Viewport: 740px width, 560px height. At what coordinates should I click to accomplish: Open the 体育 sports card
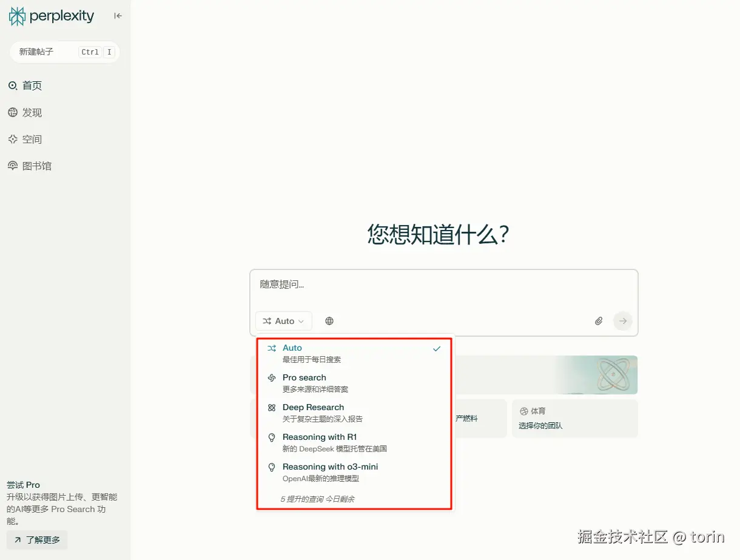coord(575,418)
